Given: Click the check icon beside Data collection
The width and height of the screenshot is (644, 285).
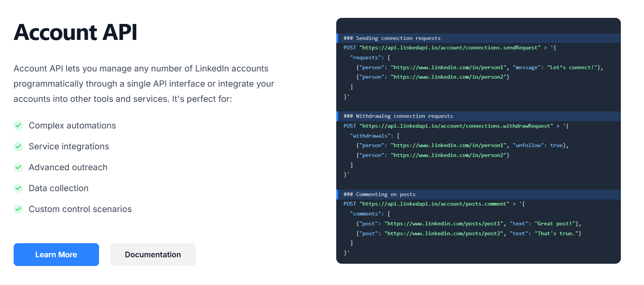Looking at the screenshot, I should click(18, 188).
